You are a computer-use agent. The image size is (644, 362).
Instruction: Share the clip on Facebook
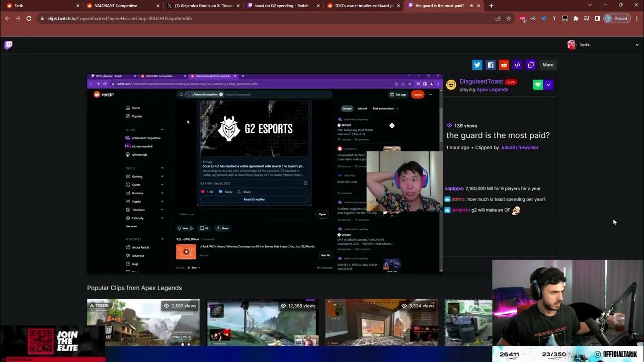[491, 65]
